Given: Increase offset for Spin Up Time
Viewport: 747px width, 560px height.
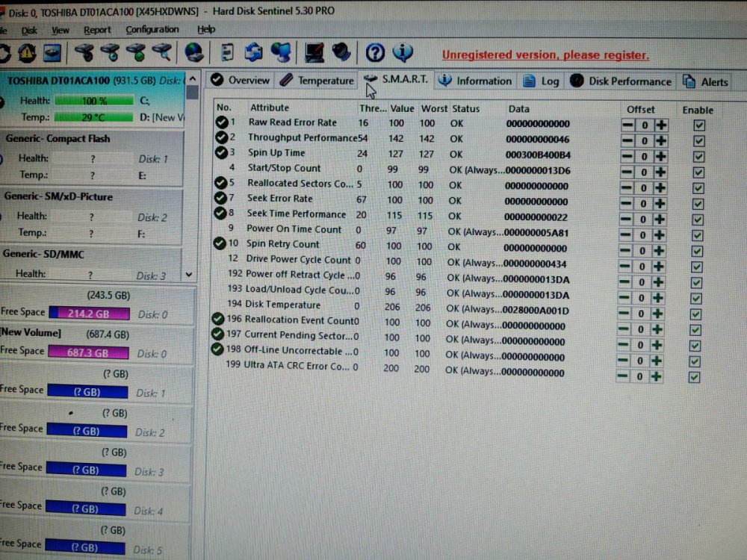Looking at the screenshot, I should click(x=660, y=157).
